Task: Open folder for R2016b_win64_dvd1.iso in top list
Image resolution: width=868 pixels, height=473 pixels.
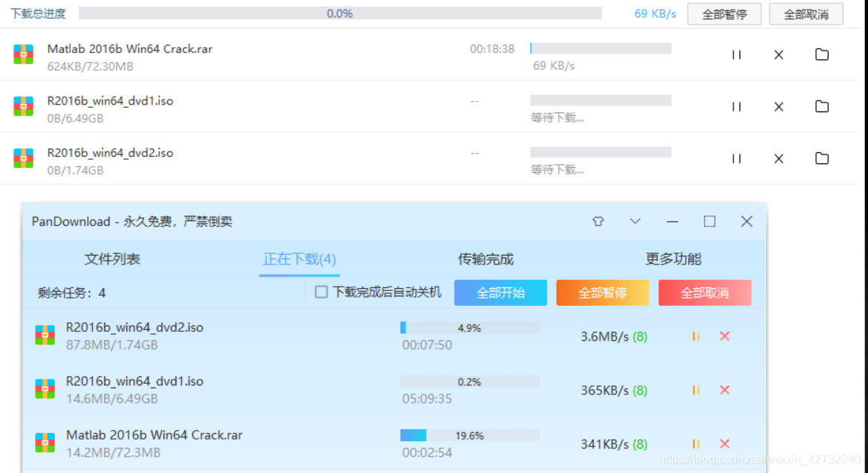Action: click(822, 106)
